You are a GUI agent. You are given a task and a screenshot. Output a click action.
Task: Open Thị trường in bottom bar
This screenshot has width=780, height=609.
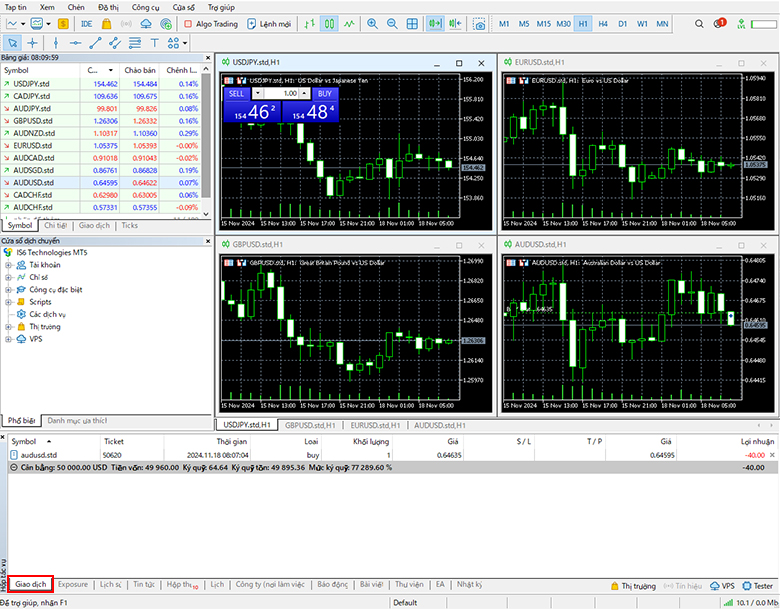633,586
